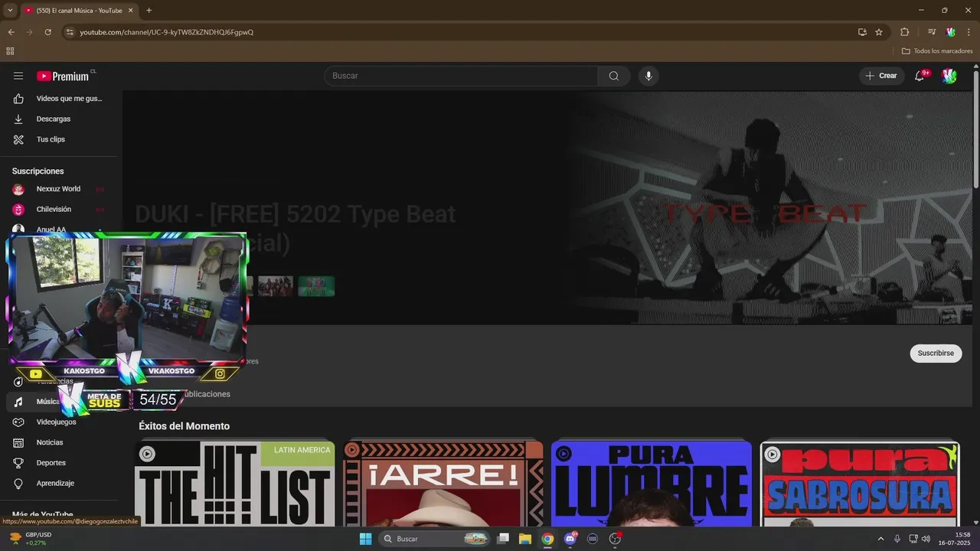
Task: Open the GBP/USD taskbar widget
Action: (x=31, y=539)
